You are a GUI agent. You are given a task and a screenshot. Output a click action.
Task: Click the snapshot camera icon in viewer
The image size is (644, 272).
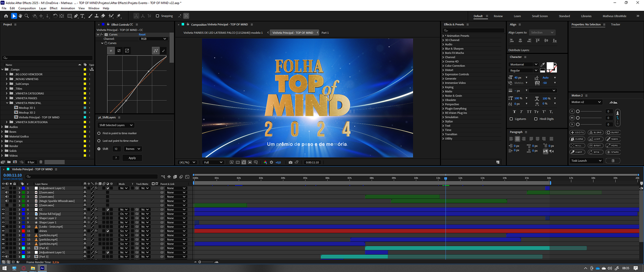pyautogui.click(x=290, y=162)
